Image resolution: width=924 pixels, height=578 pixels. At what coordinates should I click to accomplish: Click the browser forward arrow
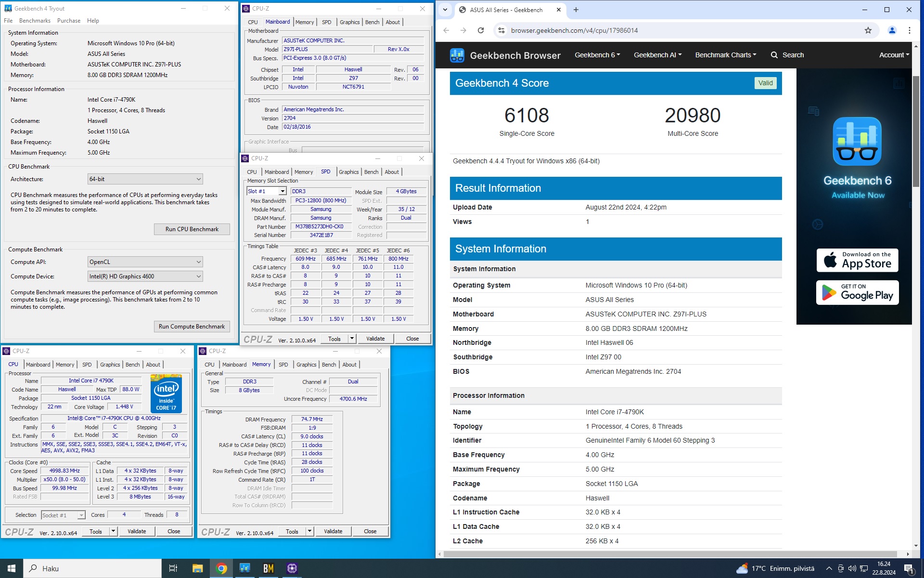click(463, 30)
